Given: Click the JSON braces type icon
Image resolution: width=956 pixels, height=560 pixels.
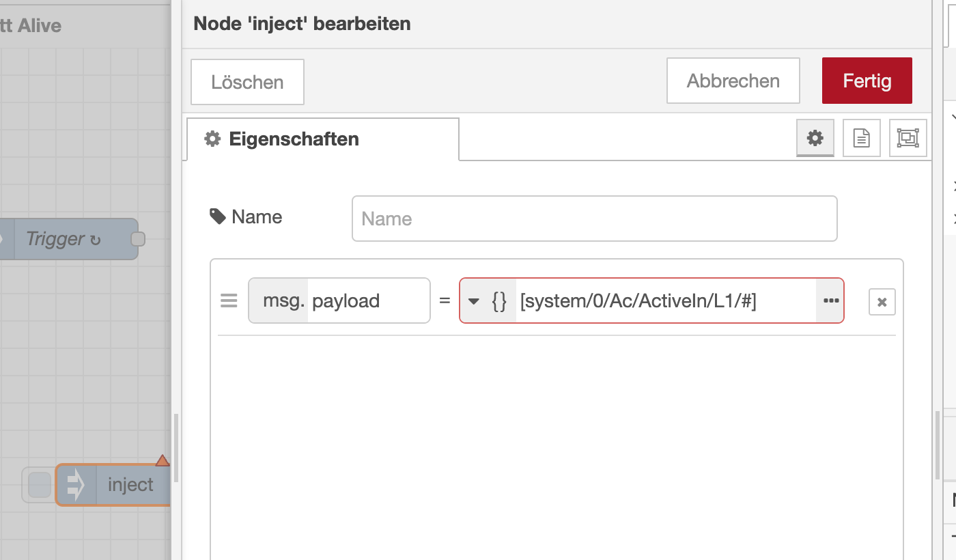Looking at the screenshot, I should (499, 300).
